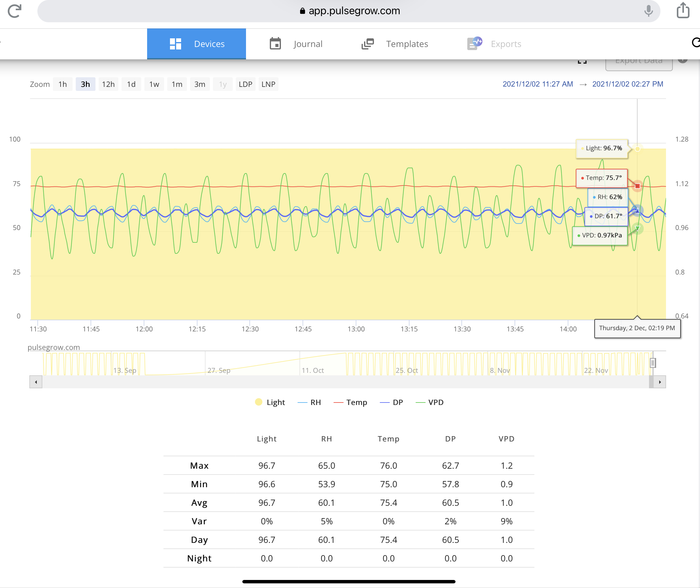This screenshot has height=588, width=700.
Task: Click the Day row label
Action: pos(199,540)
